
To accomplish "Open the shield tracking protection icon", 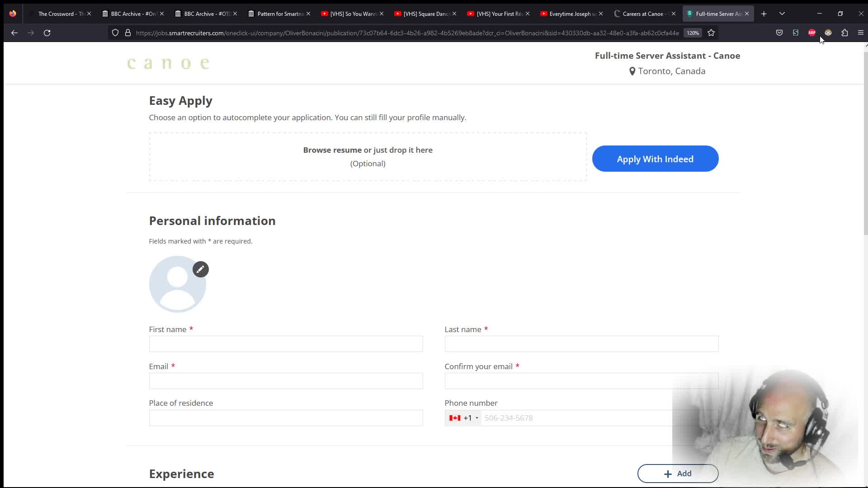I will (115, 33).
